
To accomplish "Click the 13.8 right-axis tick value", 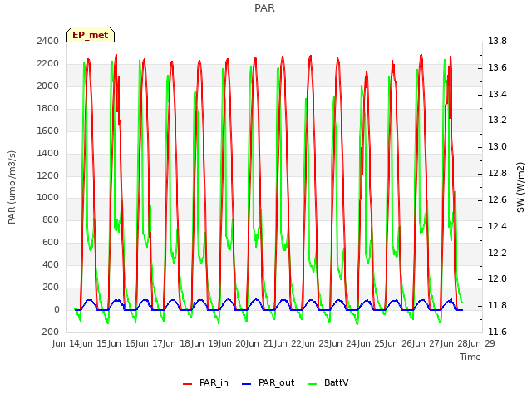I will 497,41.
